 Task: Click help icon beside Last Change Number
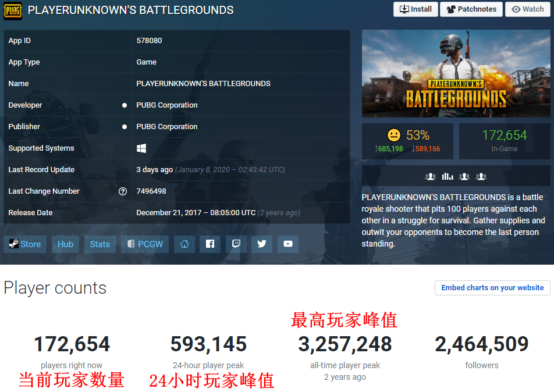pos(123,191)
